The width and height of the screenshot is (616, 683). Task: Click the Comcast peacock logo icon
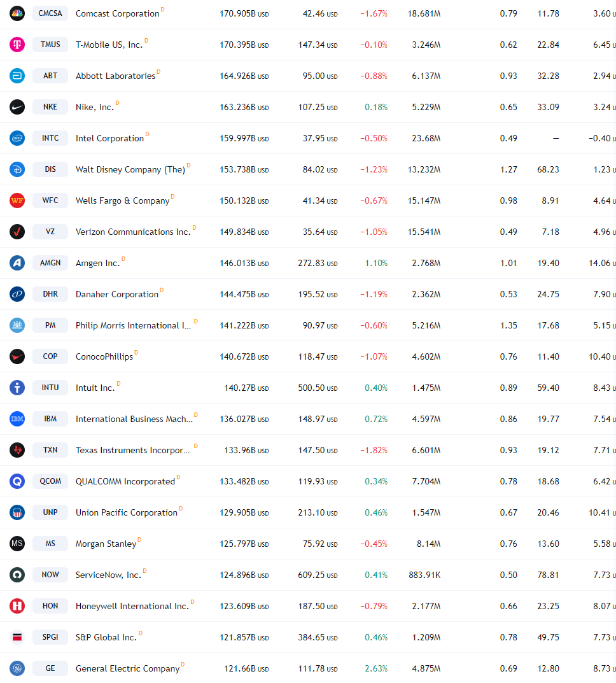(x=17, y=13)
